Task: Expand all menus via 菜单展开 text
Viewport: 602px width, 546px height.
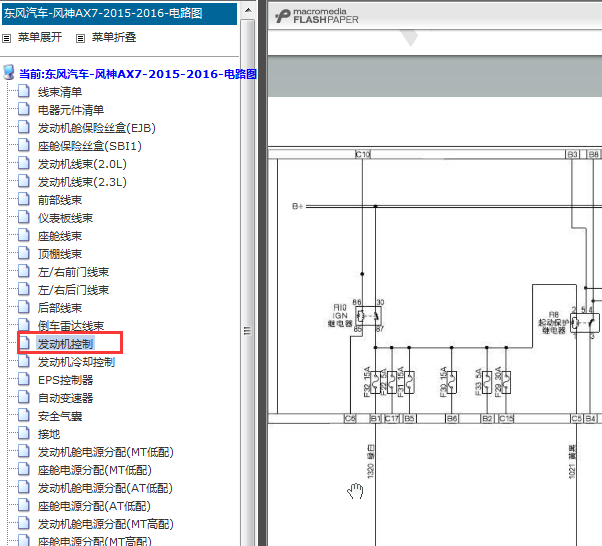Action: [x=40, y=37]
